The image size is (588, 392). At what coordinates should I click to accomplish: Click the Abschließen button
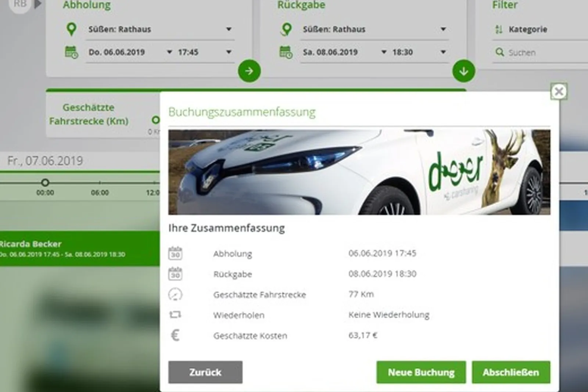[x=511, y=372]
